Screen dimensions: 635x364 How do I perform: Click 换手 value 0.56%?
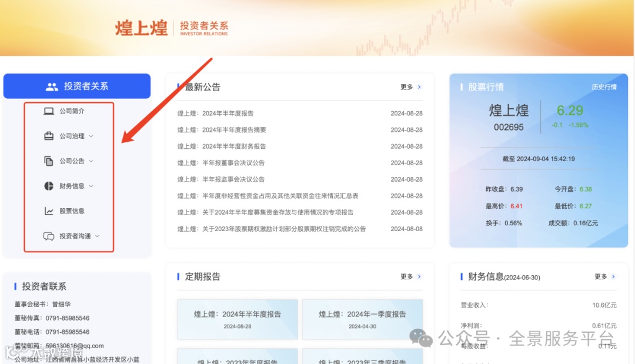[x=513, y=223]
